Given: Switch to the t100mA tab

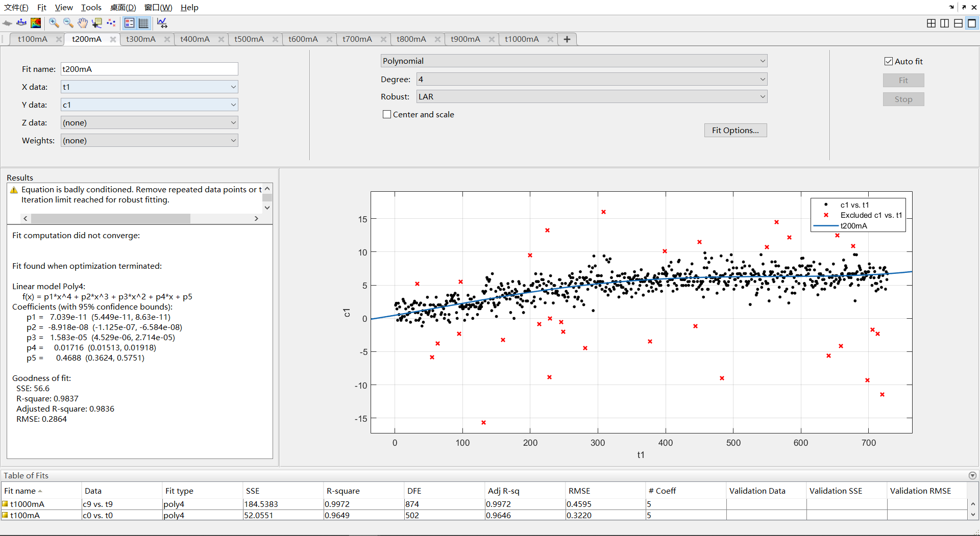Looking at the screenshot, I should (x=33, y=39).
